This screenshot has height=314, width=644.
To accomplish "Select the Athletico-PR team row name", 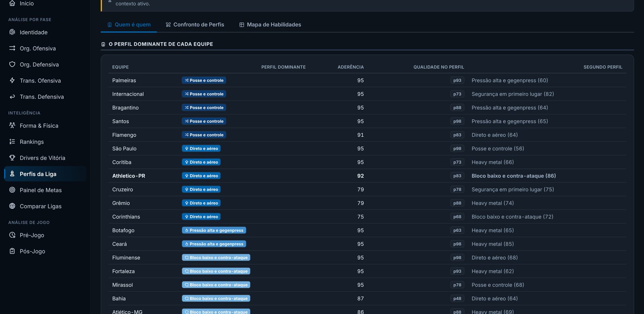I will [129, 176].
